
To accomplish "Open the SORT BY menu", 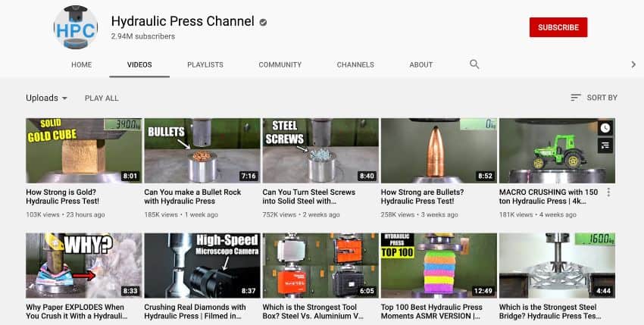I will (594, 98).
